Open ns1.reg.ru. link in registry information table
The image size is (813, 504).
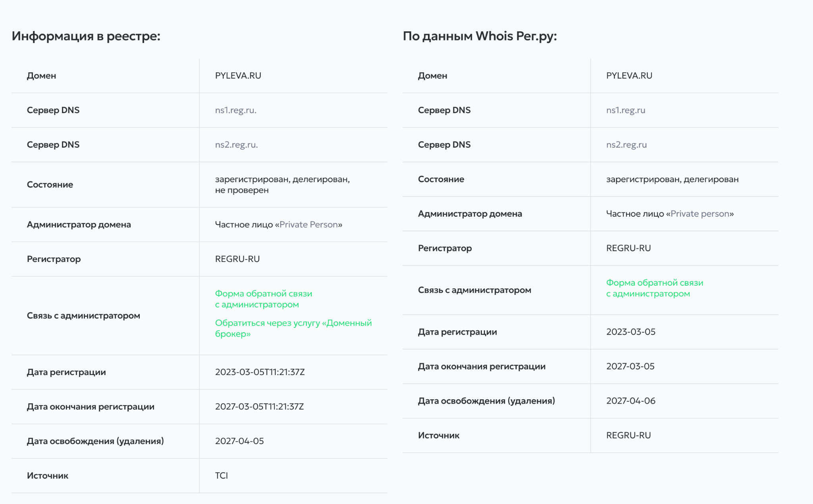235,110
